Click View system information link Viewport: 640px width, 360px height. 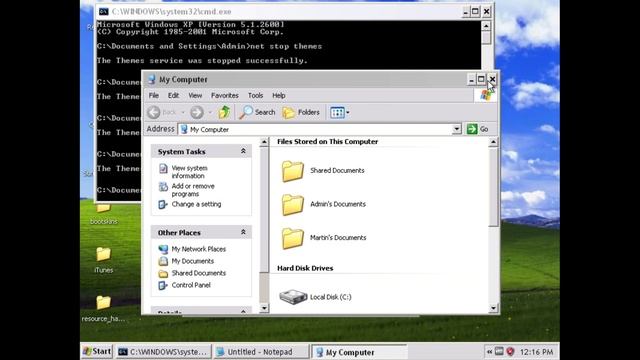point(189,172)
